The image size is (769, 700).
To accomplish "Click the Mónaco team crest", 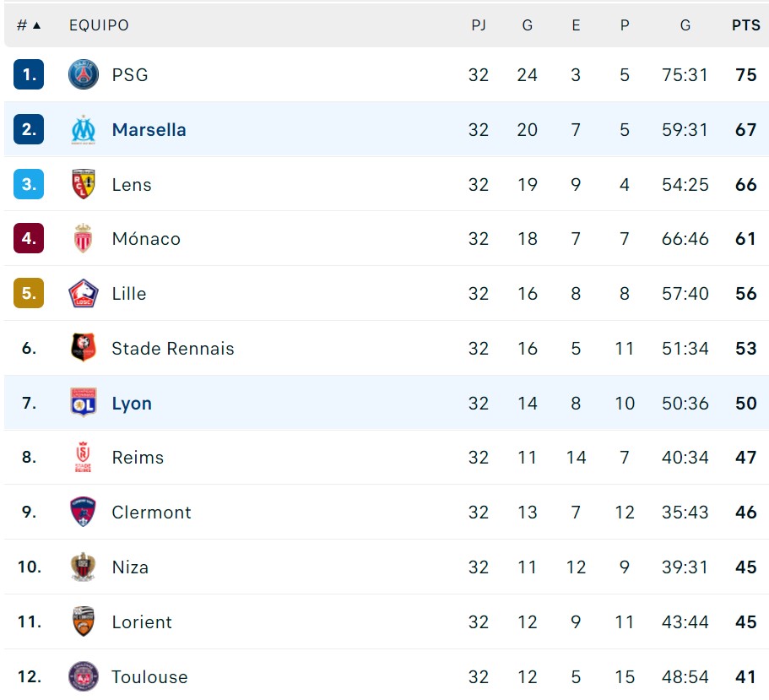I will (84, 239).
